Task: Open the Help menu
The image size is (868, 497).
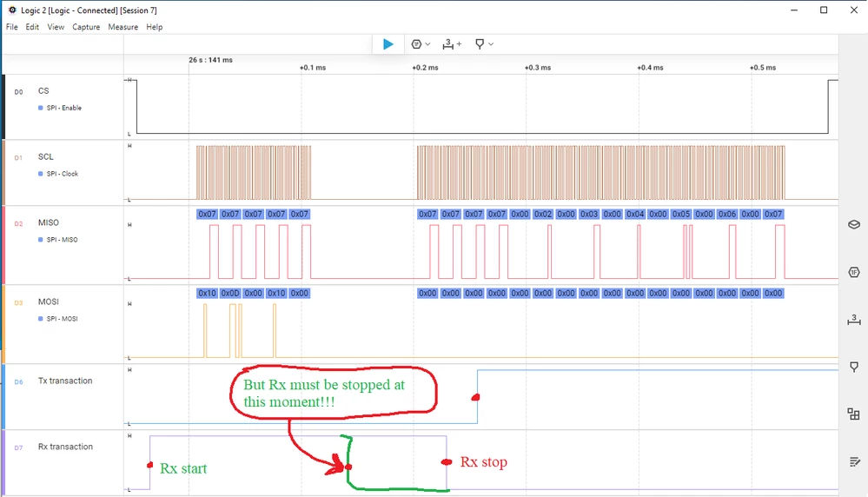Action: pyautogui.click(x=155, y=27)
